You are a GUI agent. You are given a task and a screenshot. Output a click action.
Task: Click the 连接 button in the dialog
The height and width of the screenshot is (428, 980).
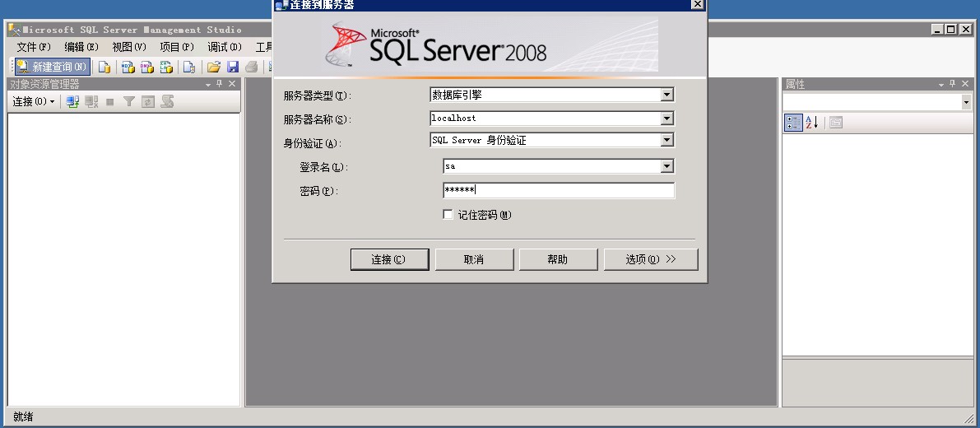389,259
